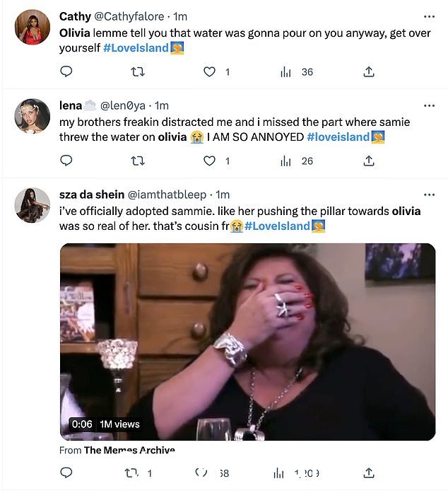Reply to lena's tweet
Screen dimensions: 448x493
tap(66, 161)
